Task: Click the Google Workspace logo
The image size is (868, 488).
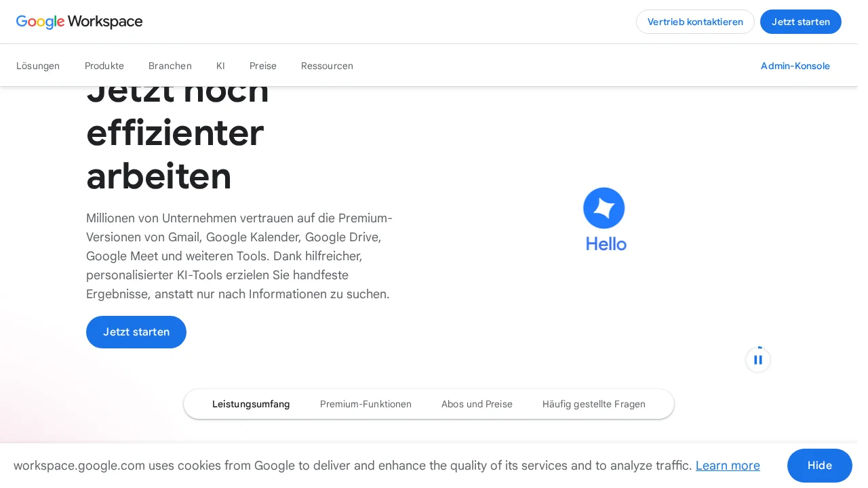Action: point(79,22)
